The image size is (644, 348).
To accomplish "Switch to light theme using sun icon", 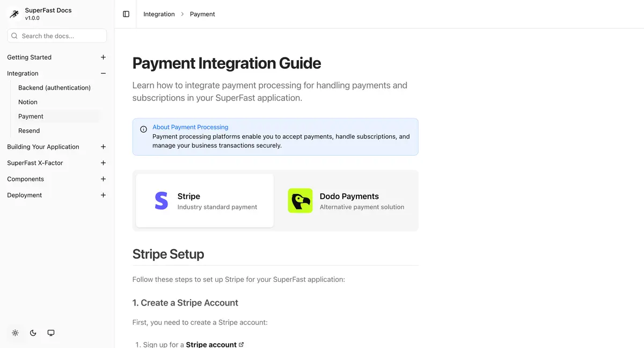I will click(x=15, y=332).
